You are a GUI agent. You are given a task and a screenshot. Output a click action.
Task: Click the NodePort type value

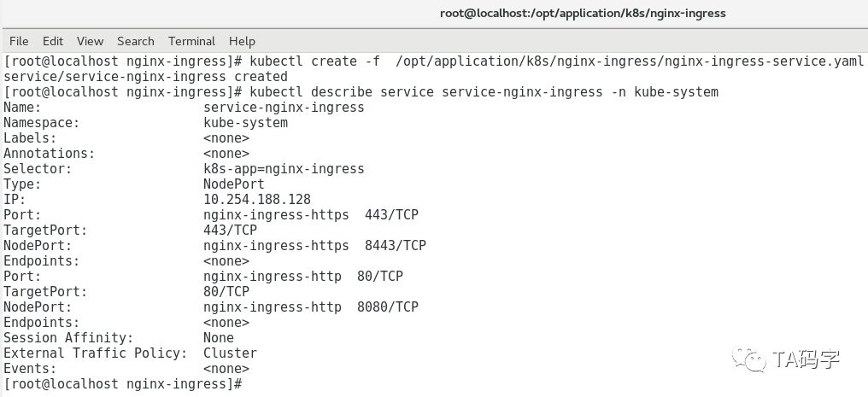[233, 184]
